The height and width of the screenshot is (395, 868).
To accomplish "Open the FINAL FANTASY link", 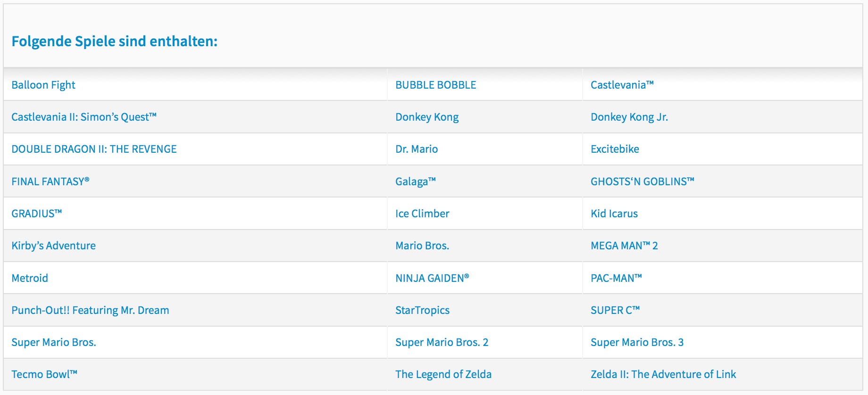I will coord(50,181).
